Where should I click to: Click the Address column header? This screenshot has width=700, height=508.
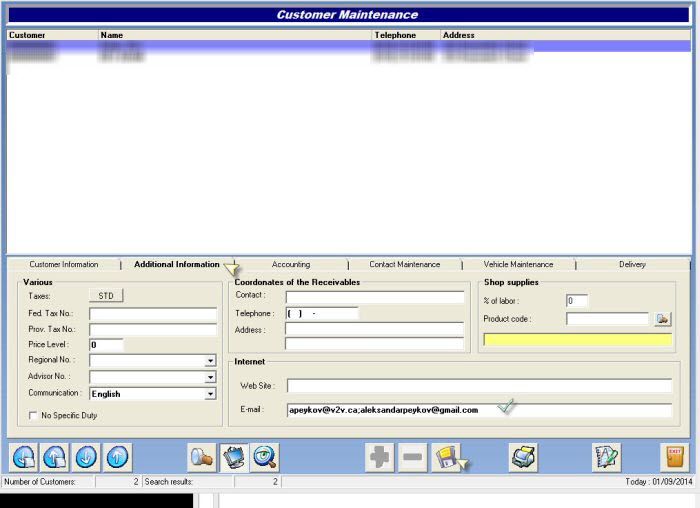point(566,35)
